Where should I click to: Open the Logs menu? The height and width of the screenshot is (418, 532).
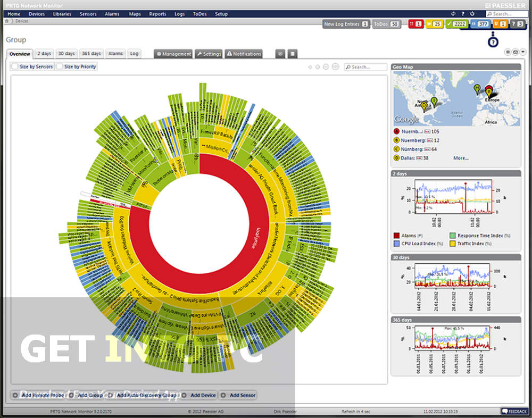click(x=179, y=14)
